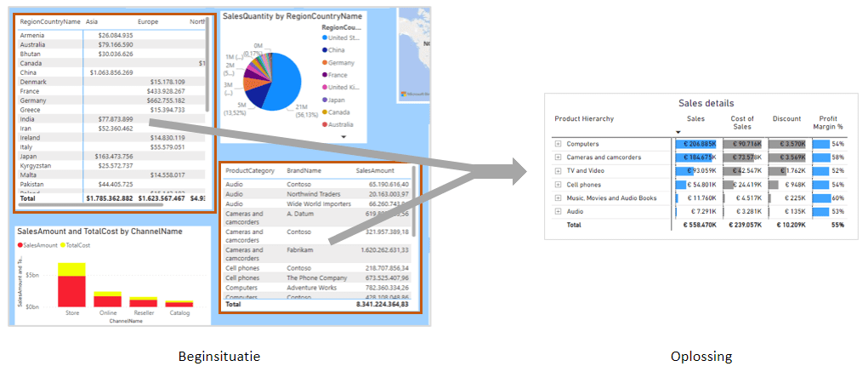Expand the Cell phones plus icon
The image size is (868, 372).
[558, 185]
